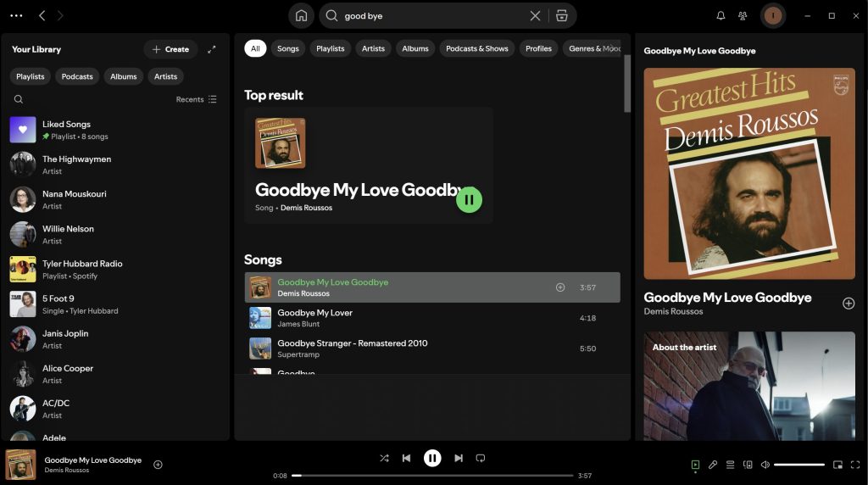The width and height of the screenshot is (868, 485).
Task: Open Liked Songs playlist
Action: click(115, 130)
